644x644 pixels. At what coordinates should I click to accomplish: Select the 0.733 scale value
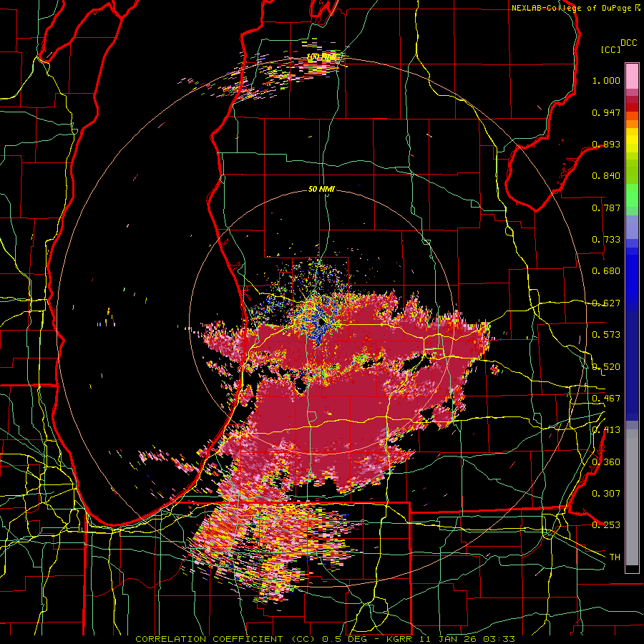[x=606, y=240]
